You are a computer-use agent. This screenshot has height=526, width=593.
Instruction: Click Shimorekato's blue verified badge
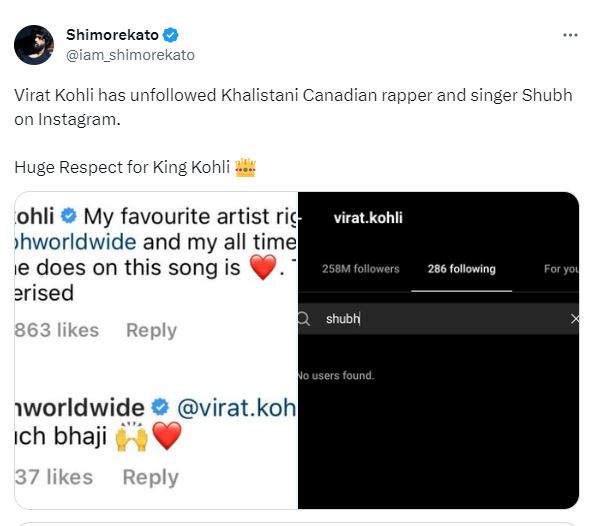171,35
